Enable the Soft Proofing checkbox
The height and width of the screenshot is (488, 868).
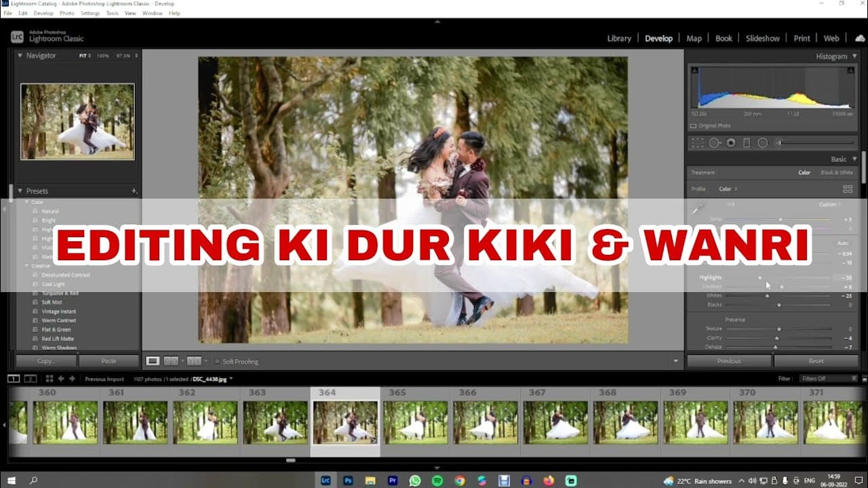217,361
